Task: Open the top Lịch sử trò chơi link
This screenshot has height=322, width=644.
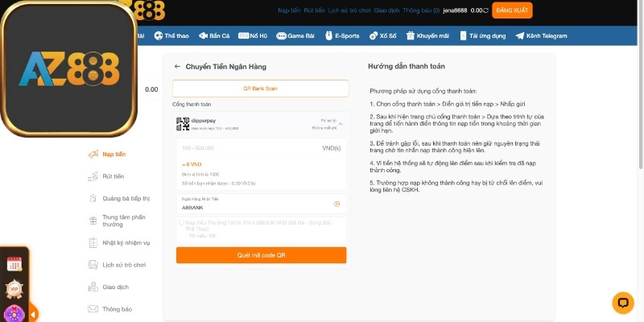Action: [x=349, y=10]
